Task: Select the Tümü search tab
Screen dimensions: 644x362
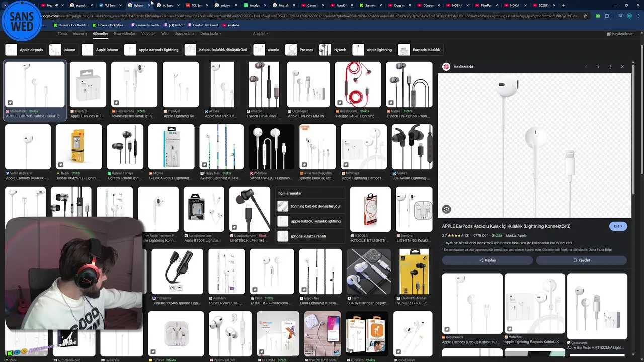Action: (62, 34)
